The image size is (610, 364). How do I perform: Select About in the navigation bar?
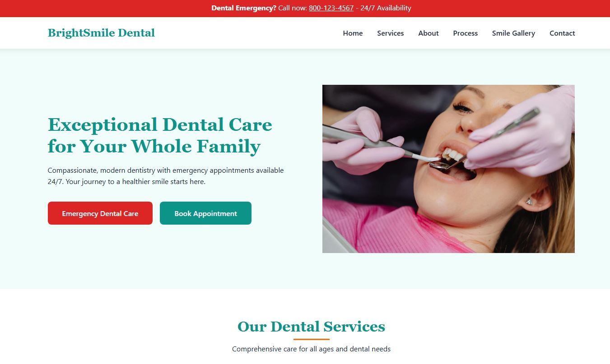click(x=428, y=33)
